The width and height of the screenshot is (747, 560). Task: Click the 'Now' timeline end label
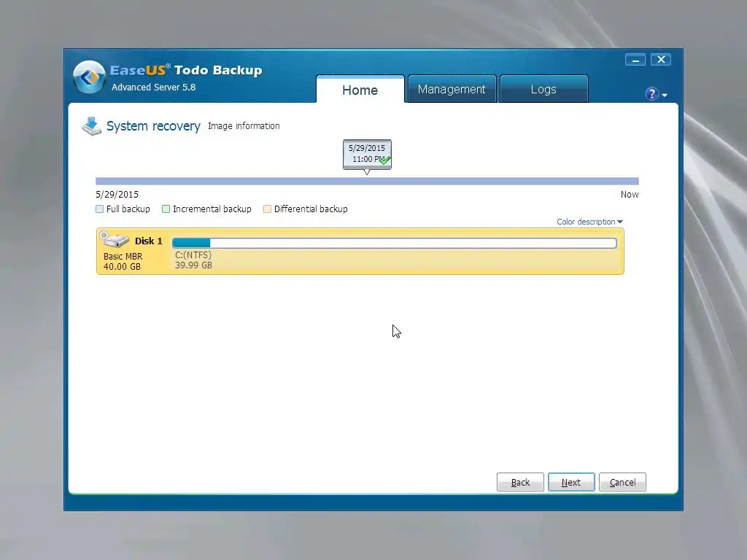[x=630, y=194]
